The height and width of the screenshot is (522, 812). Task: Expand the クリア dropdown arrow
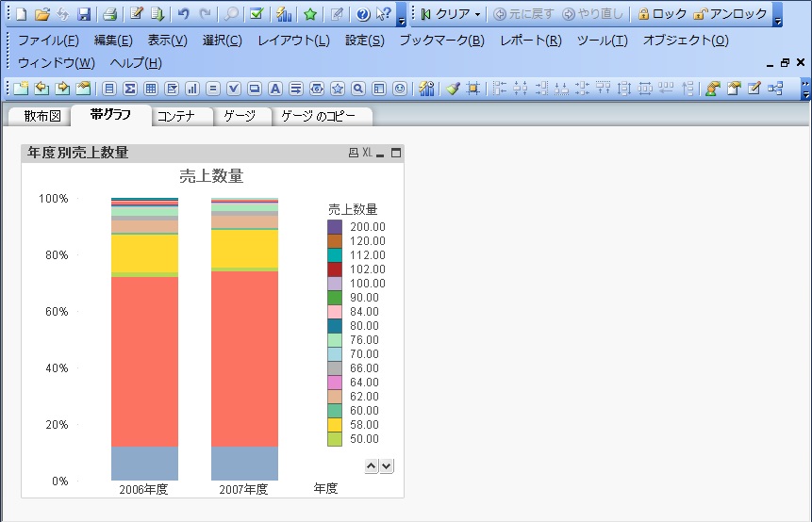pyautogui.click(x=477, y=14)
